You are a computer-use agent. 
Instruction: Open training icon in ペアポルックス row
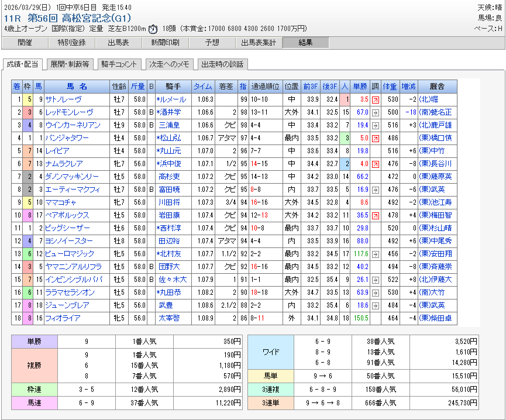[375, 216]
